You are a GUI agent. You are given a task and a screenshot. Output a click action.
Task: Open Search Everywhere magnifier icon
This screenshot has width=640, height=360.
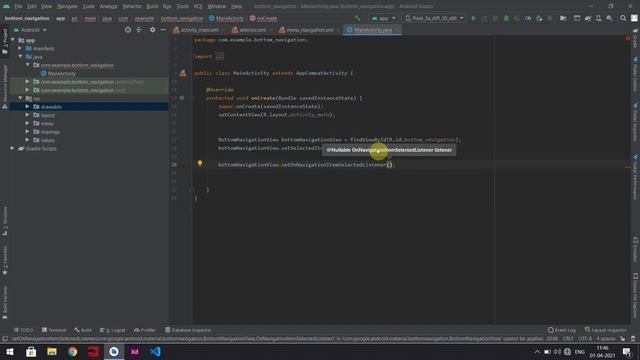623,18
